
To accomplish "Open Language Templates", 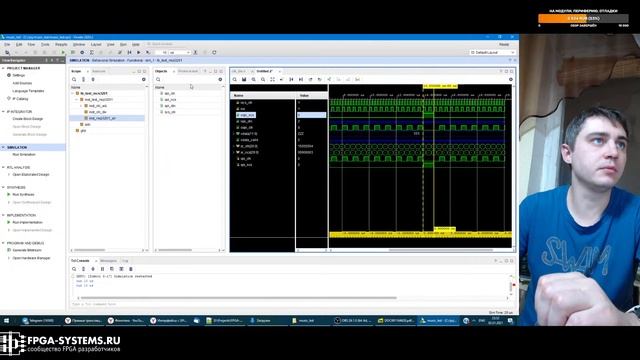I will click(x=28, y=91).
